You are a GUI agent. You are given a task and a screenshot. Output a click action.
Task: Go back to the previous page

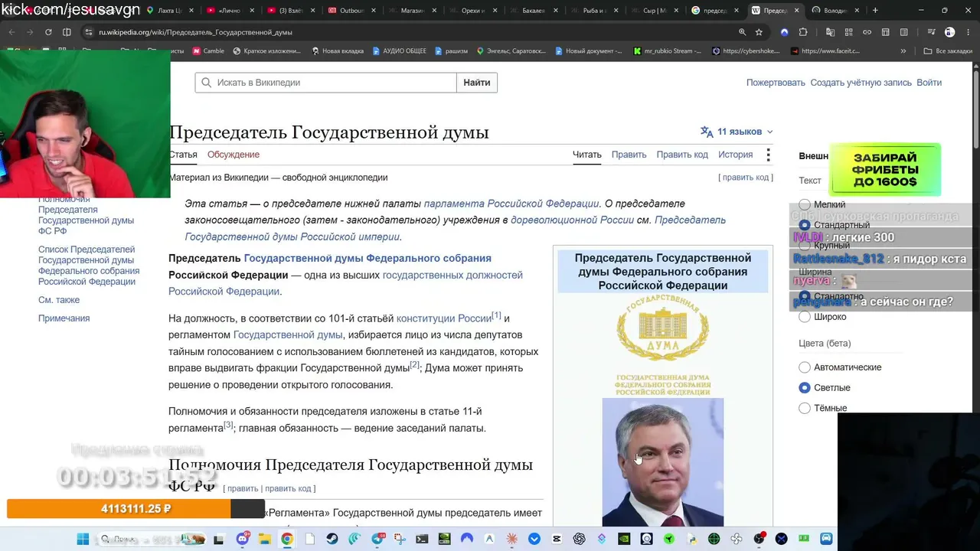pos(10,32)
